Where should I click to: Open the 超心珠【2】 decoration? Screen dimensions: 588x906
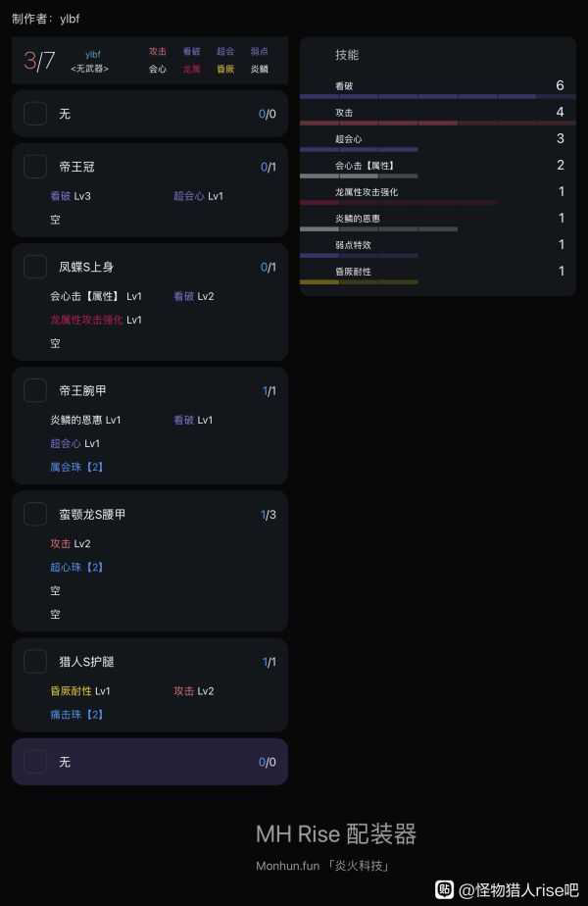76,567
